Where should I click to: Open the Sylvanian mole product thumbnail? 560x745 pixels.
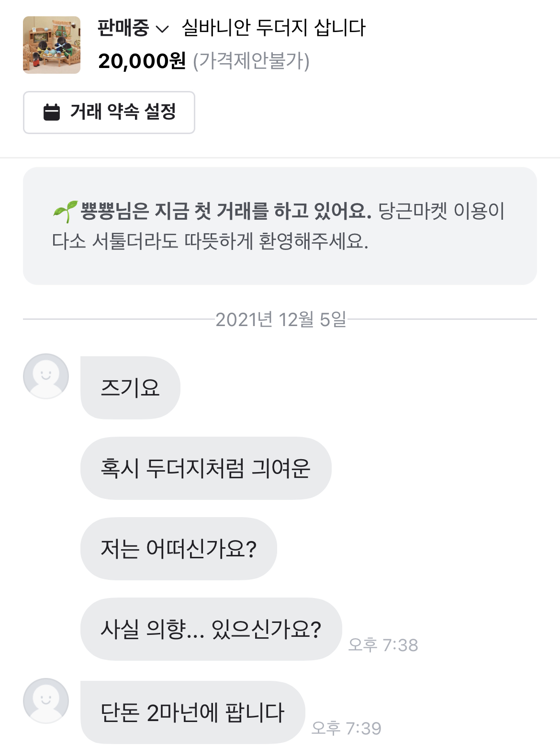[52, 45]
